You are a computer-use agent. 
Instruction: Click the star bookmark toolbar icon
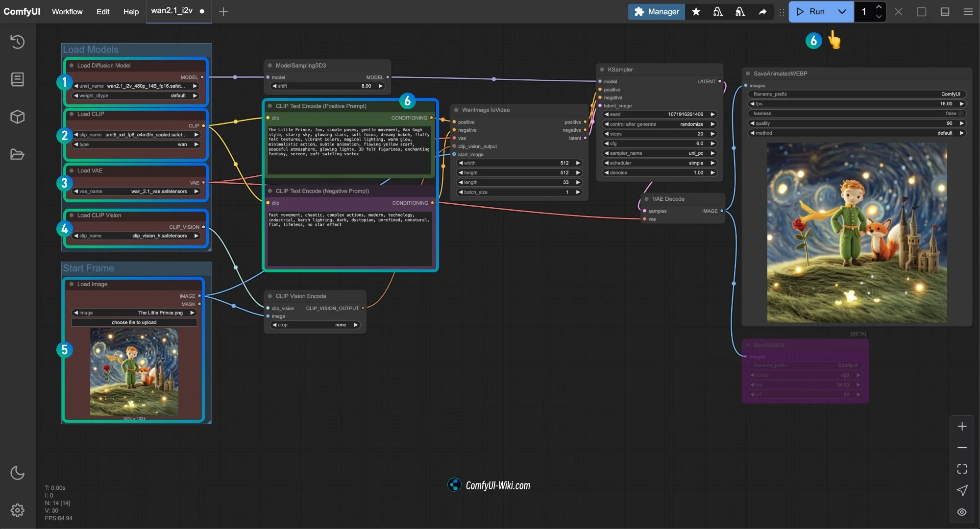[696, 12]
